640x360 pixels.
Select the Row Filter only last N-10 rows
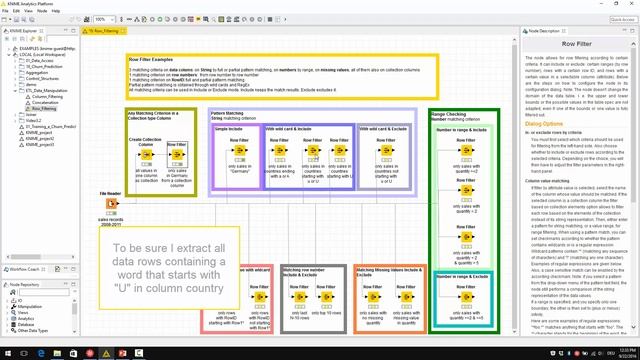(300, 297)
